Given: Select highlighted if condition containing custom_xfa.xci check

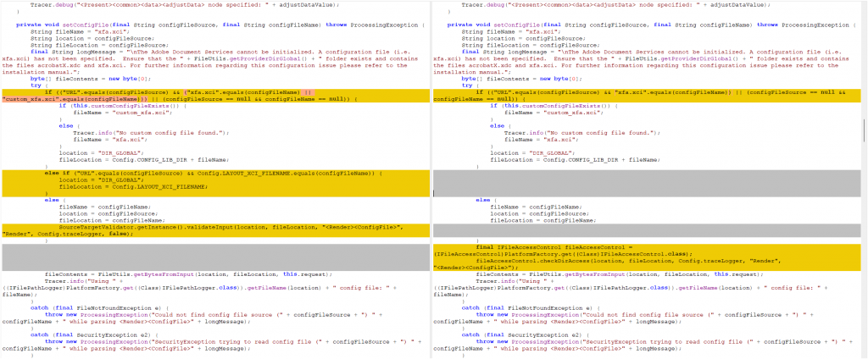Looking at the screenshot, I should pyautogui.click(x=214, y=95).
